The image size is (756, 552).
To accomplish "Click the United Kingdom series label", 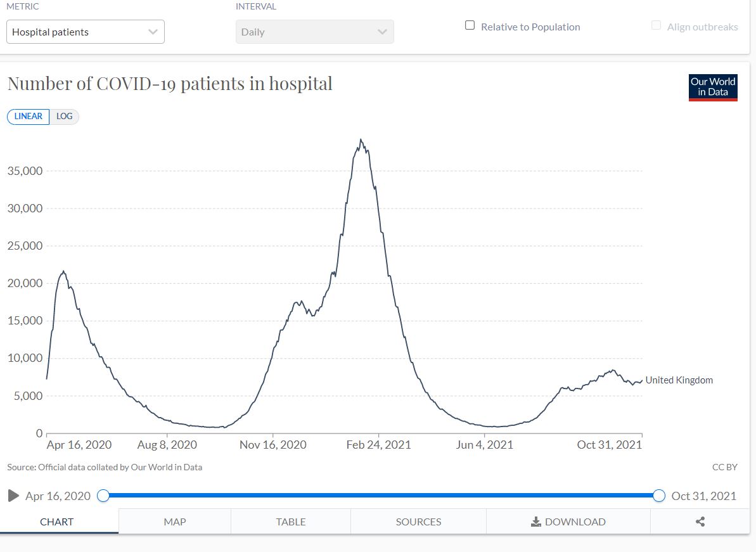I will [x=679, y=380].
